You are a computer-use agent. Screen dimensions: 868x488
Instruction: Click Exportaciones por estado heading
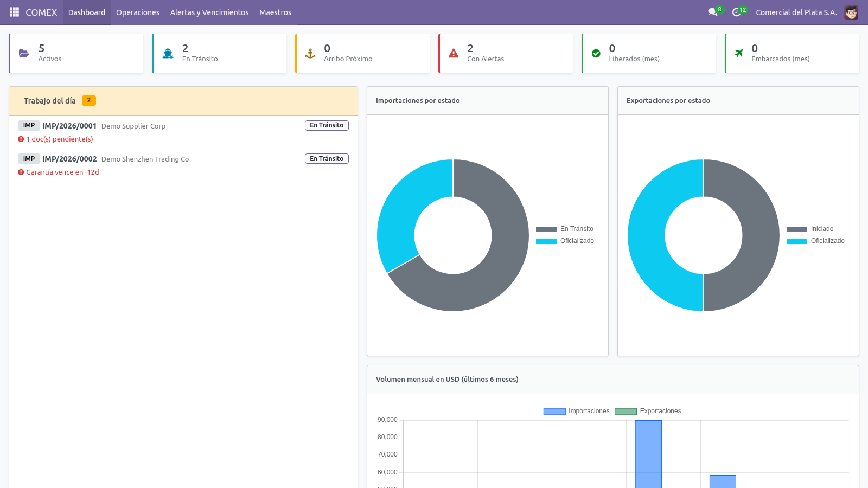click(668, 100)
